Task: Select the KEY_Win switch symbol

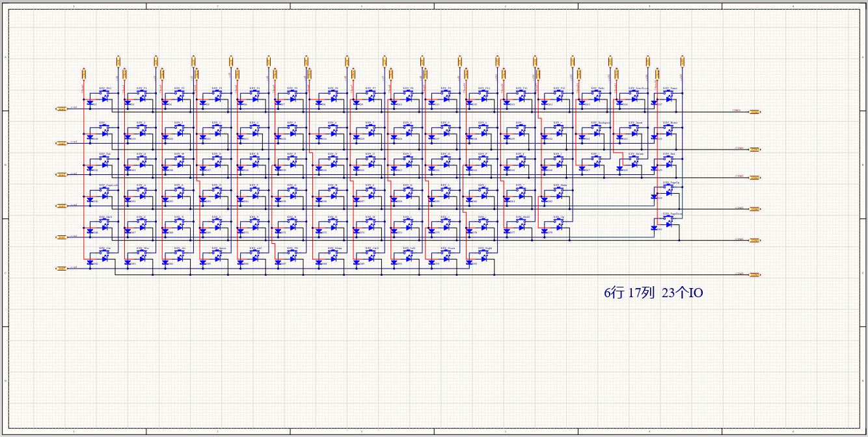Action: (x=142, y=253)
